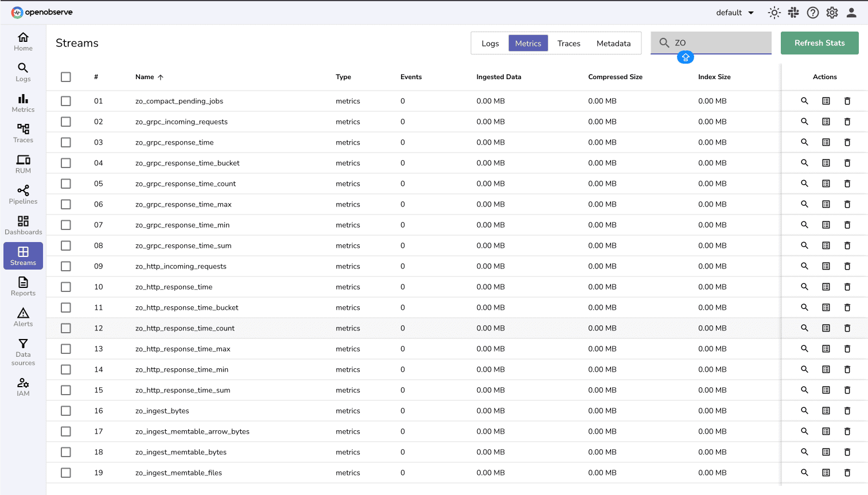Delete the zo_http_incoming_requests stream
This screenshot has height=495, width=868.
click(847, 266)
